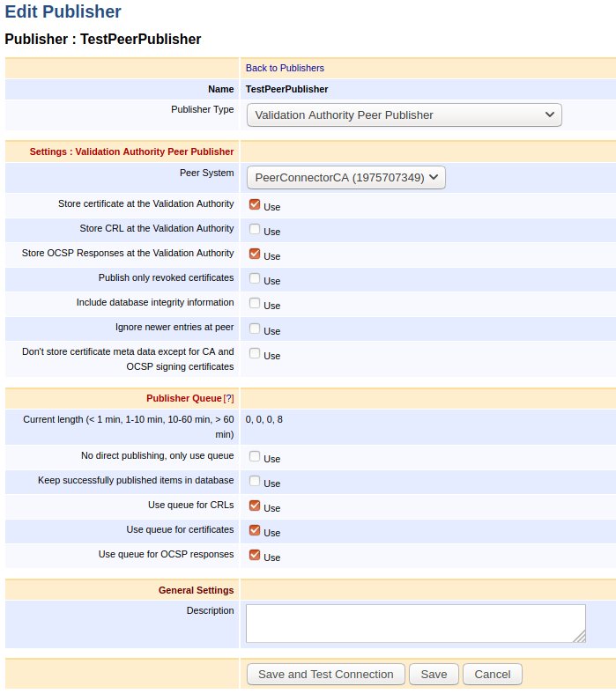The width and height of the screenshot is (616, 694).
Task: Open the Publisher Type dropdown
Action: [404, 114]
